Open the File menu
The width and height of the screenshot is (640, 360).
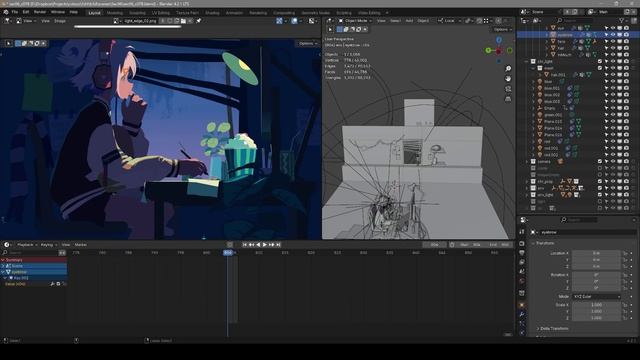click(x=15, y=12)
